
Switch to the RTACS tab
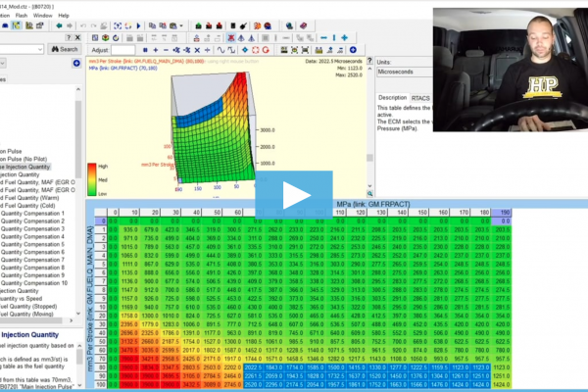[420, 98]
